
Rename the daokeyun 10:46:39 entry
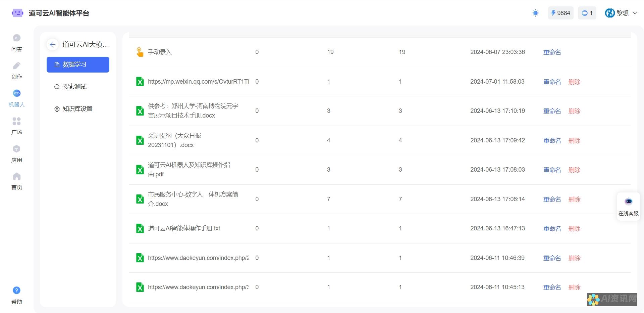pyautogui.click(x=552, y=258)
